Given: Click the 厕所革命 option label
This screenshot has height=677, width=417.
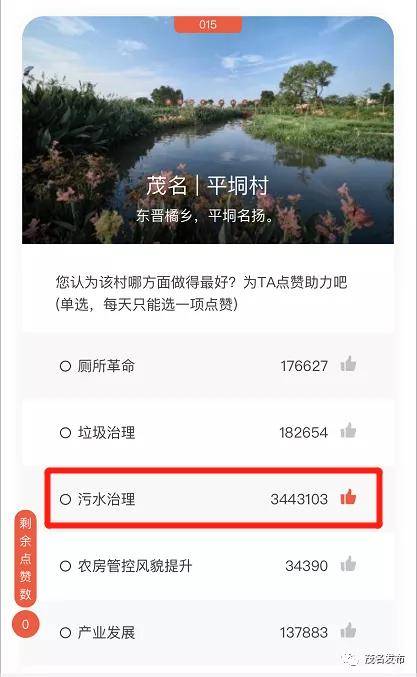Looking at the screenshot, I should 106,366.
